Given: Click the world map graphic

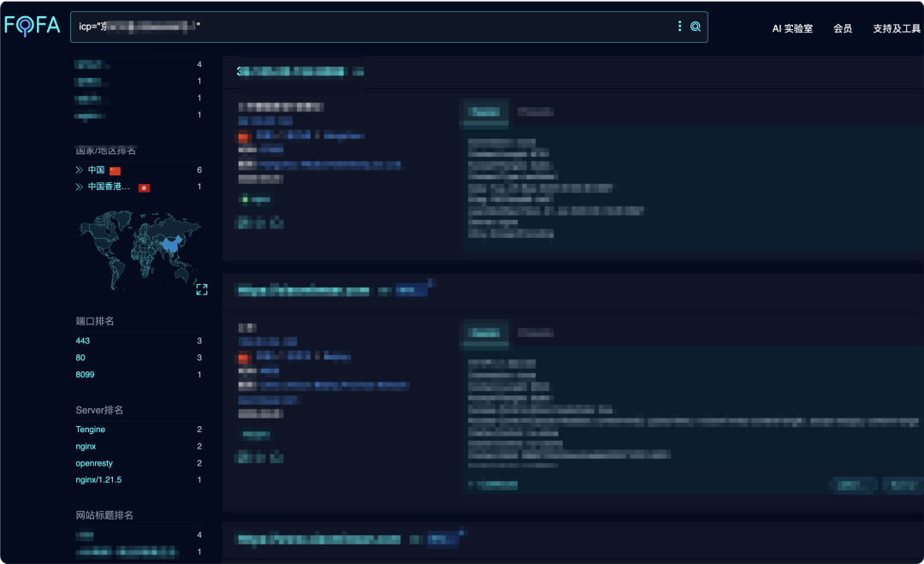Looking at the screenshot, I should [139, 250].
